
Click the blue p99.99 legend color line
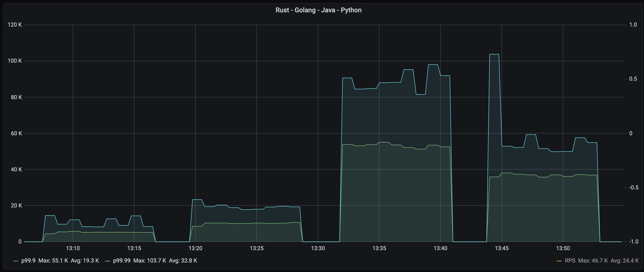(x=108, y=261)
